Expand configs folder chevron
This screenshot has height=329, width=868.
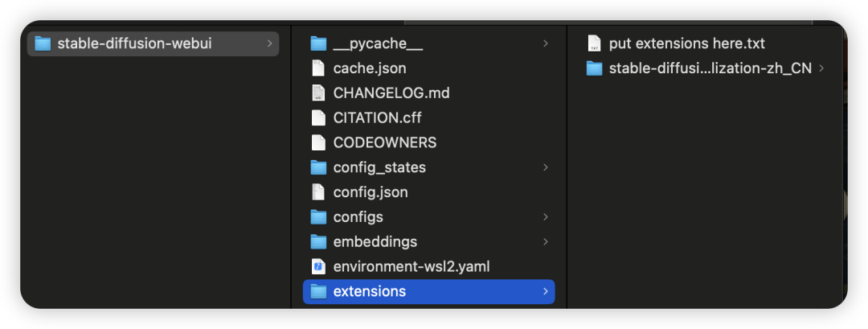[x=545, y=216]
